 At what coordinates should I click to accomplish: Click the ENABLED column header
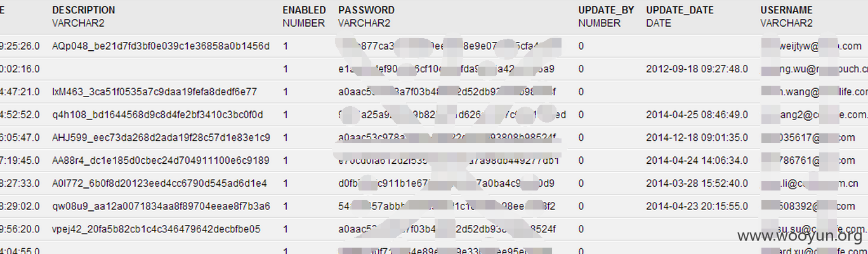(x=304, y=10)
